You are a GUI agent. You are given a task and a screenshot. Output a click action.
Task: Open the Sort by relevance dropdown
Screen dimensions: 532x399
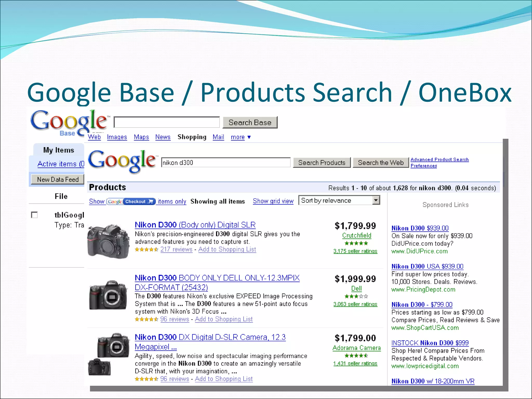click(x=339, y=200)
